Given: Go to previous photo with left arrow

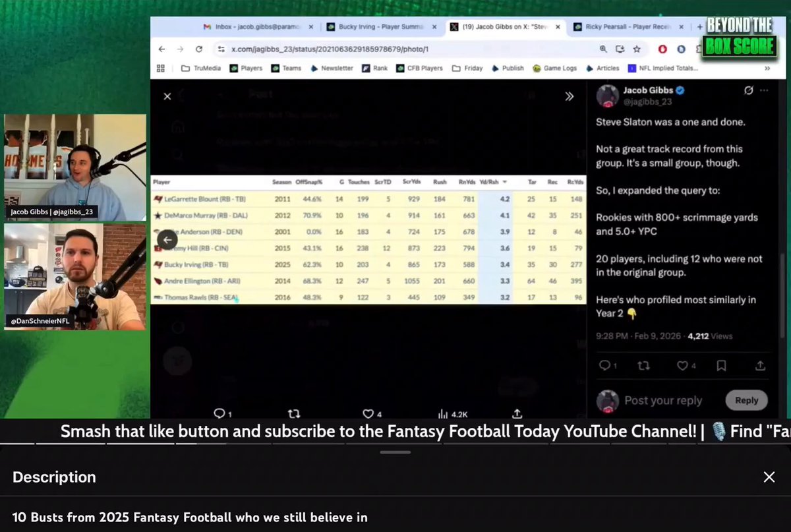Looking at the screenshot, I should [167, 241].
